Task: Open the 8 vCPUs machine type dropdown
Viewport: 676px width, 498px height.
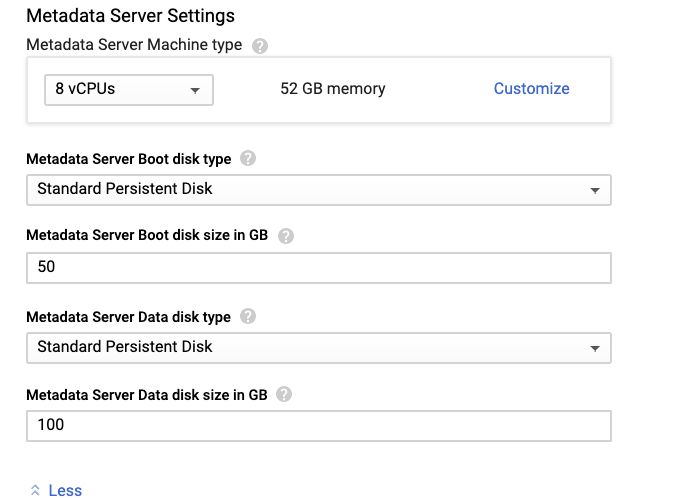Action: 129,90
